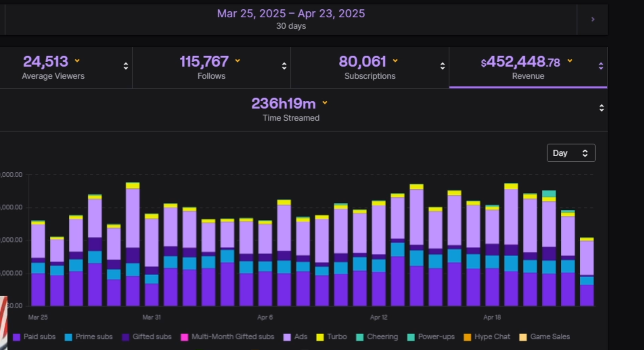Click the Mar 25, 2025 – Apr 23, 2025 date range

pos(291,14)
